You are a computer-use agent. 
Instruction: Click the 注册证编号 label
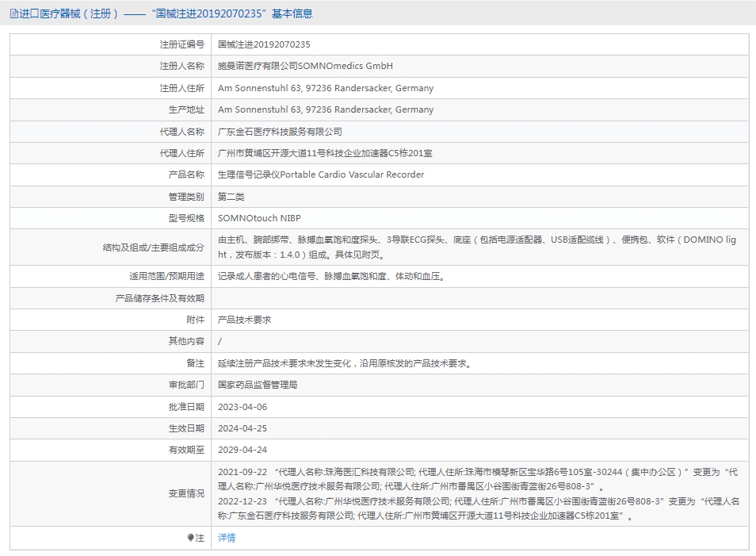[182, 44]
